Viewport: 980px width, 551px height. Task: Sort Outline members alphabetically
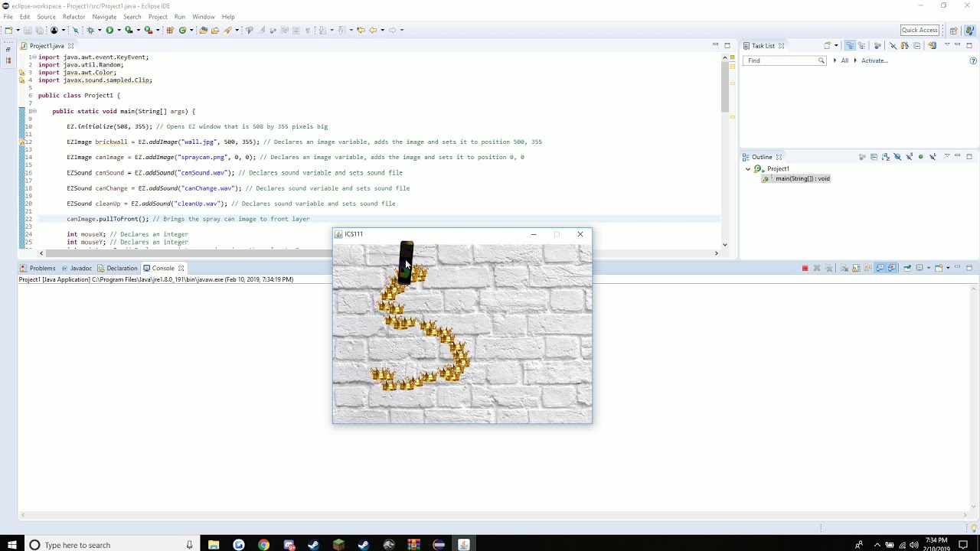(x=885, y=157)
